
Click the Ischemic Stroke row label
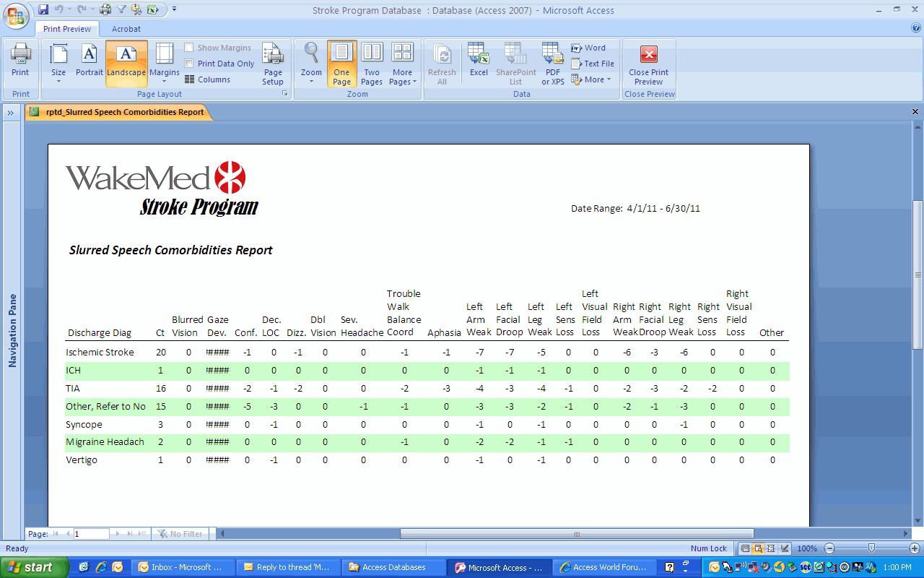[x=100, y=353]
